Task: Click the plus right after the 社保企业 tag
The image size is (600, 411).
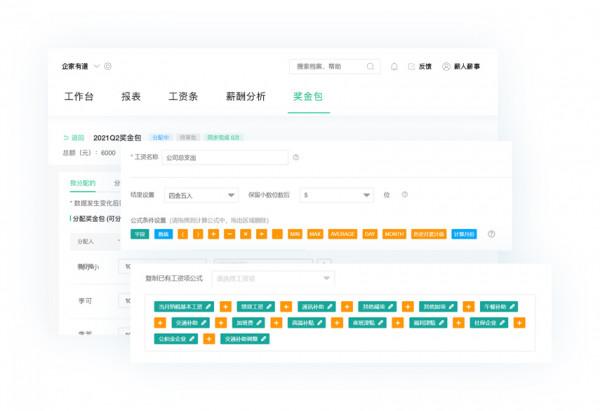Action: pos(519,323)
